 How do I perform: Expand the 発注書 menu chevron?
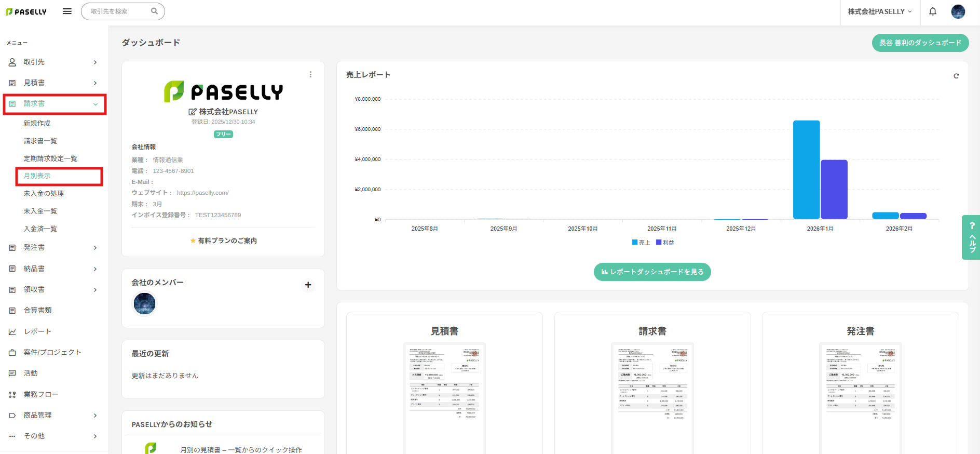(x=95, y=248)
